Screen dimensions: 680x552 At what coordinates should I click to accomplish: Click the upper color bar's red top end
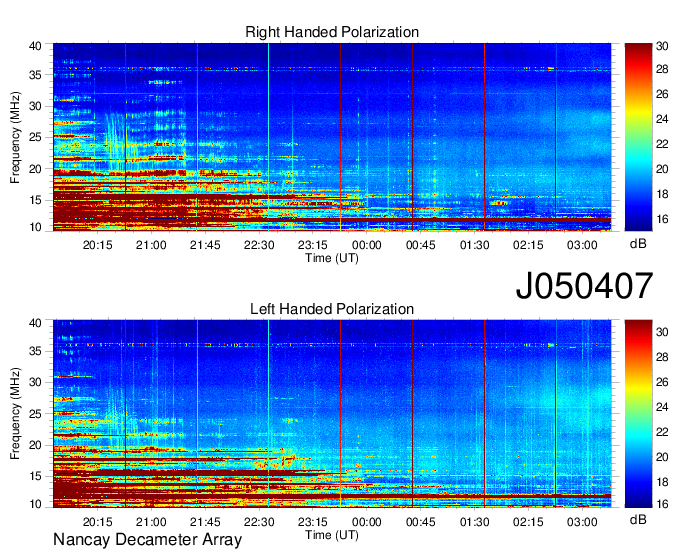(638, 47)
